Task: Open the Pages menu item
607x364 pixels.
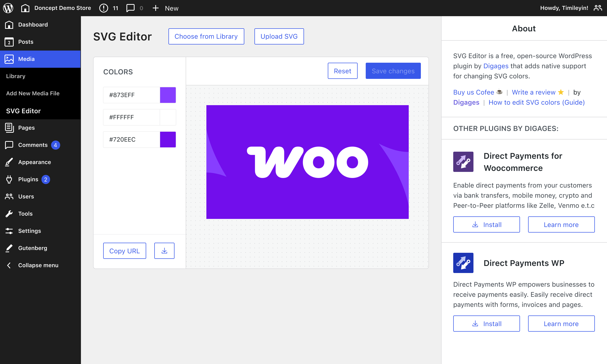Action: [40, 128]
